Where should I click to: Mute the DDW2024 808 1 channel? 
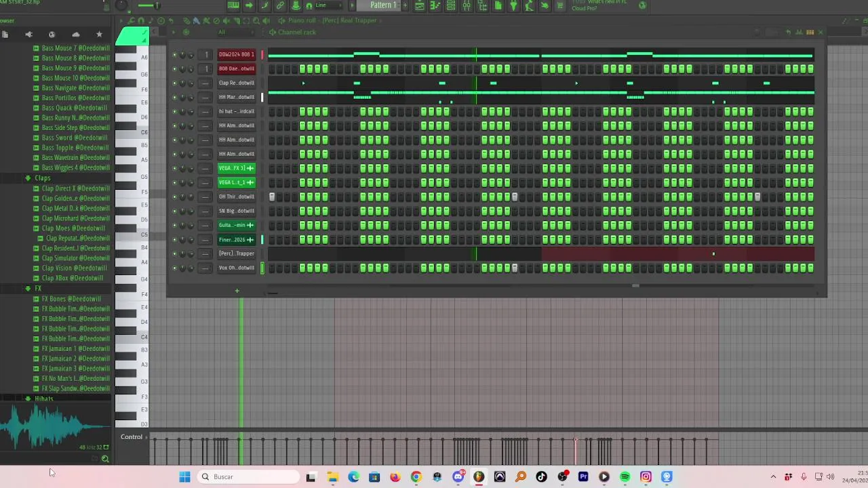click(174, 54)
